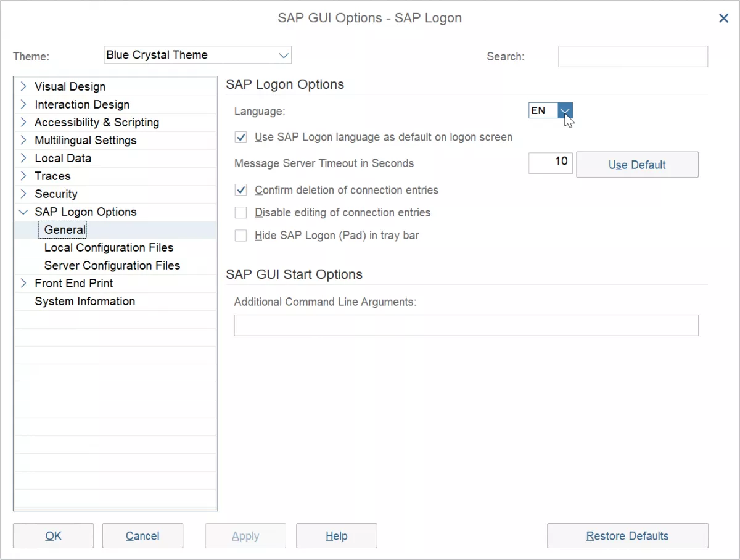The height and width of the screenshot is (560, 740).
Task: Expand Accessibility & Scripting node arrow
Action: (23, 122)
